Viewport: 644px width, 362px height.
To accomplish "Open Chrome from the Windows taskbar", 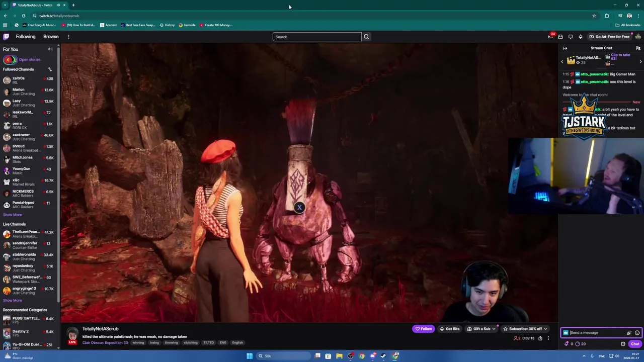I will point(362,356).
